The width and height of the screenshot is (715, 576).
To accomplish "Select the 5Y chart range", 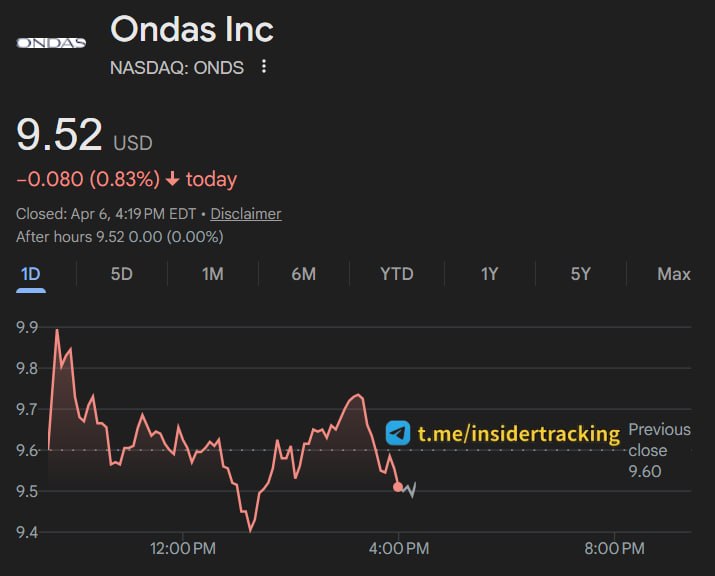I will pyautogui.click(x=580, y=274).
